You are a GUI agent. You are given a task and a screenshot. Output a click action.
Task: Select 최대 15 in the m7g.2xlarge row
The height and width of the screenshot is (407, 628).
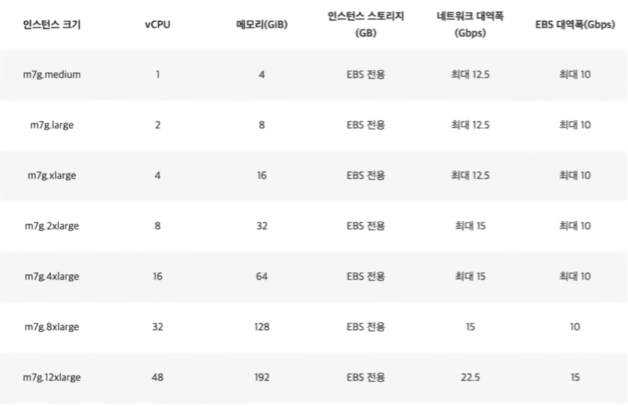(470, 226)
